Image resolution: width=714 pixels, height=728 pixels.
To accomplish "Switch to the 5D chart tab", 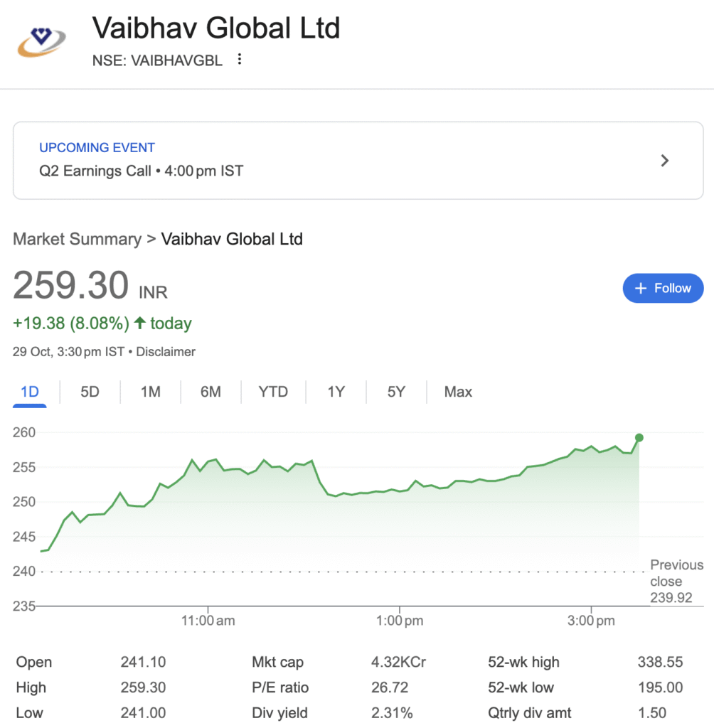I will 90,392.
